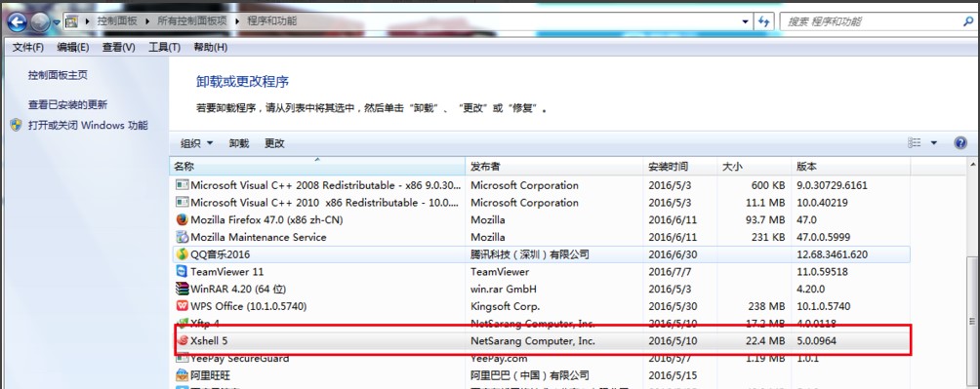Image resolution: width=980 pixels, height=389 pixels.
Task: Go to 控制面板主页 link
Action: click(58, 75)
